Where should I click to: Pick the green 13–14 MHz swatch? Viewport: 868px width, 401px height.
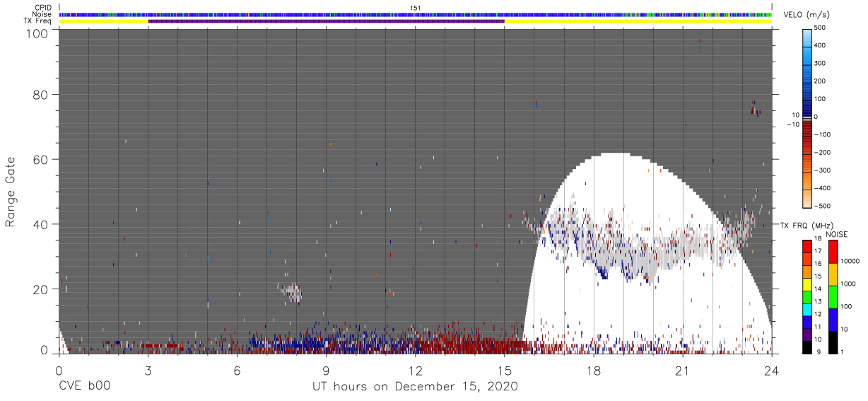coord(807,296)
